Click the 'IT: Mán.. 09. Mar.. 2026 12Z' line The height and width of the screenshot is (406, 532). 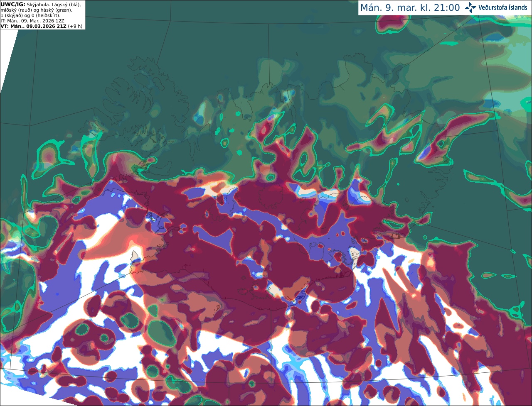pos(32,21)
